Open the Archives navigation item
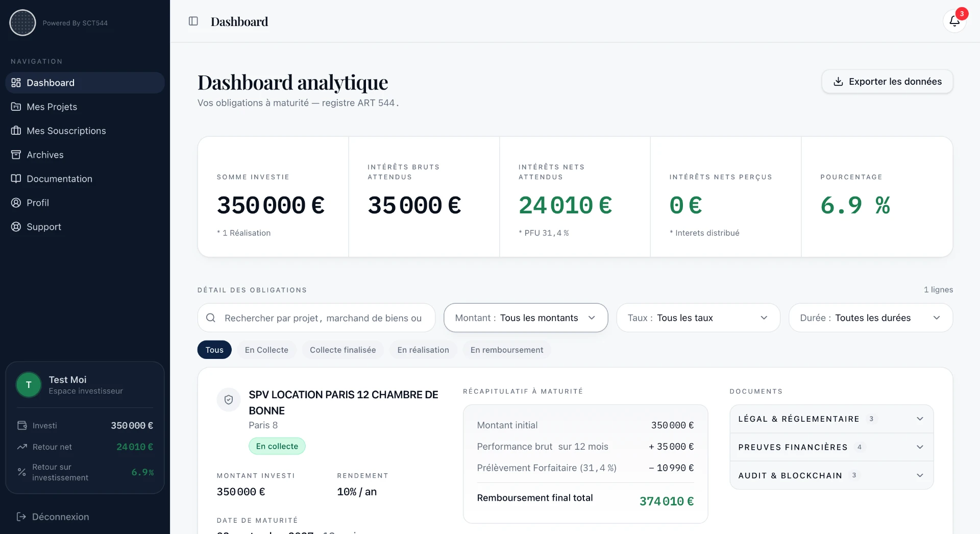 (x=85, y=155)
